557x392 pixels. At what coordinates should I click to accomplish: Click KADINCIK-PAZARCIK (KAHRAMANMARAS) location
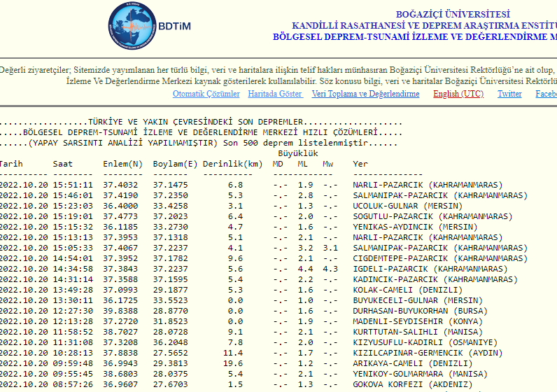tap(435, 279)
